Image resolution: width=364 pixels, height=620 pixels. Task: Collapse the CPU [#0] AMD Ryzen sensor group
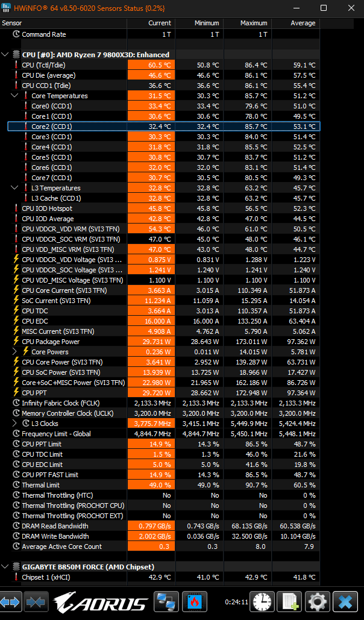pyautogui.click(x=5, y=55)
